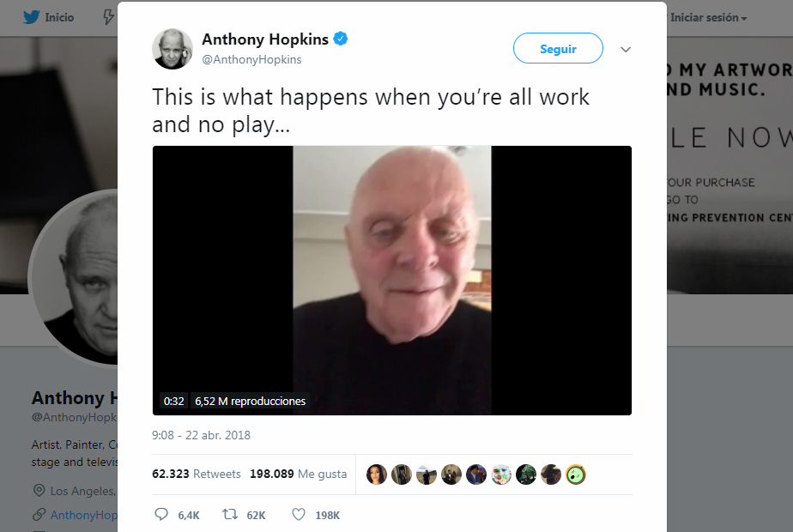Open the Moments lightning icon
The image size is (793, 532).
[108, 17]
